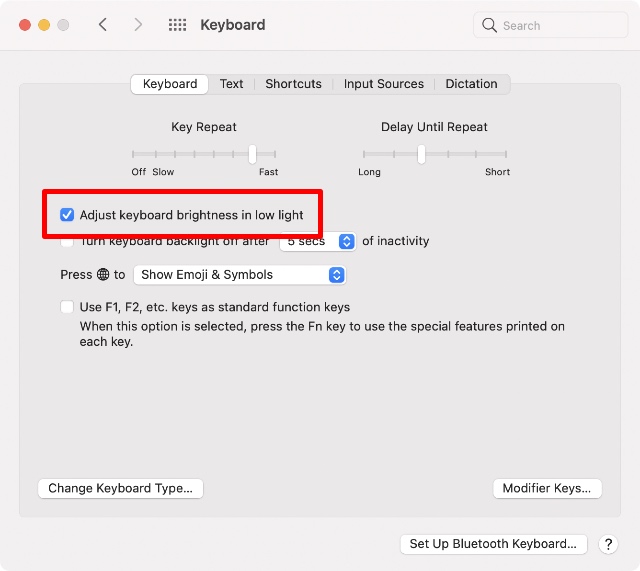Open the 5 secs inactivity dropdown
This screenshot has width=640, height=571.
tap(318, 241)
